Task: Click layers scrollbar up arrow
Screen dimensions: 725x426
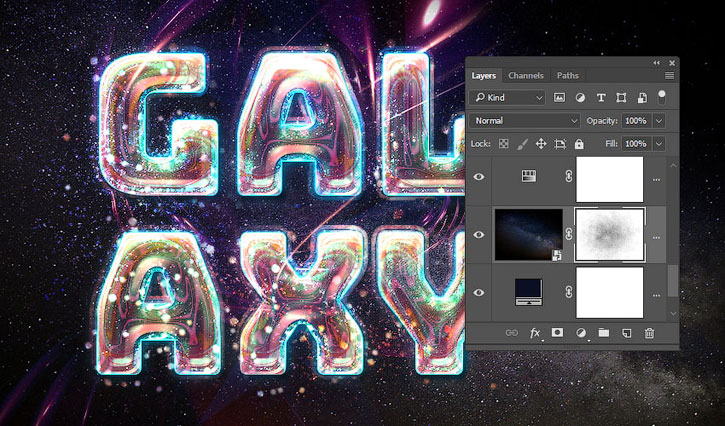Action: click(673, 165)
